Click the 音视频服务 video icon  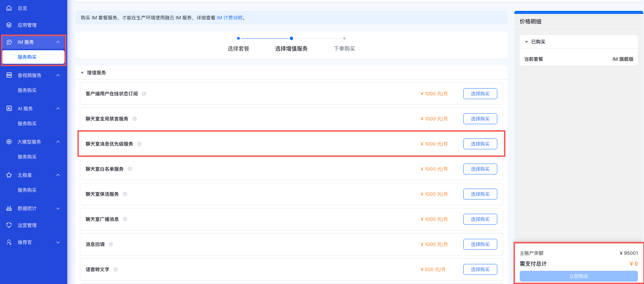point(9,75)
